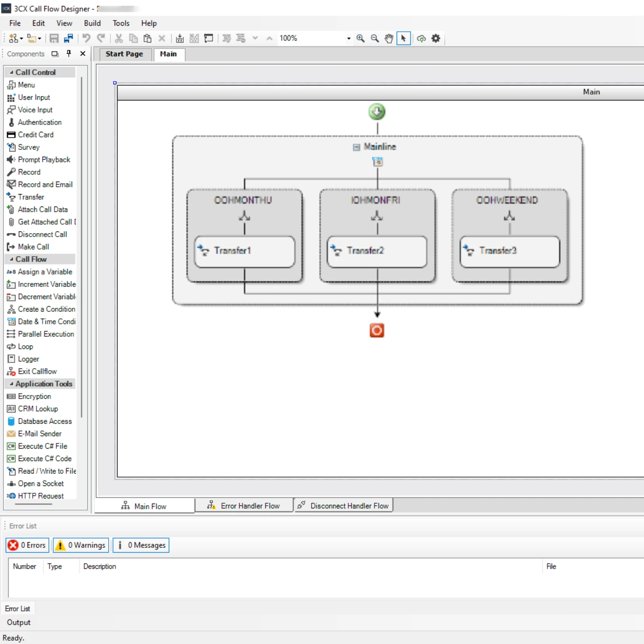Open the Build menu
The height and width of the screenshot is (644, 644).
click(x=92, y=23)
